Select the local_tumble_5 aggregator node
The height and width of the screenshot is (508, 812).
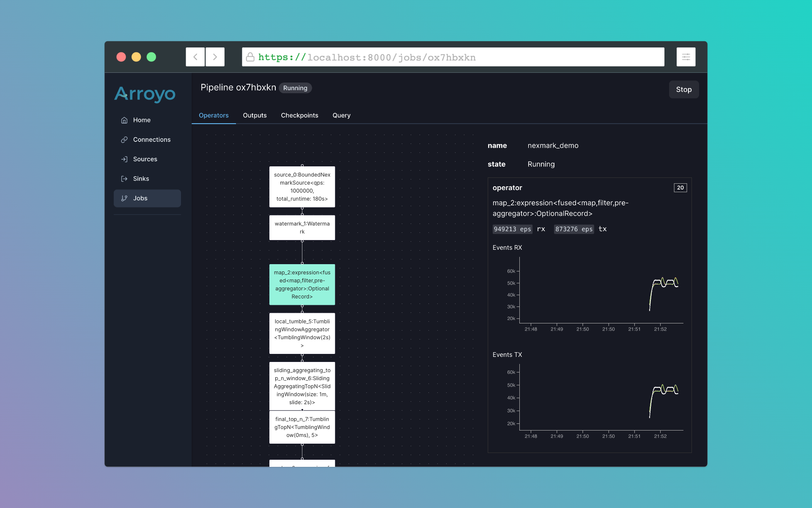[x=302, y=333]
